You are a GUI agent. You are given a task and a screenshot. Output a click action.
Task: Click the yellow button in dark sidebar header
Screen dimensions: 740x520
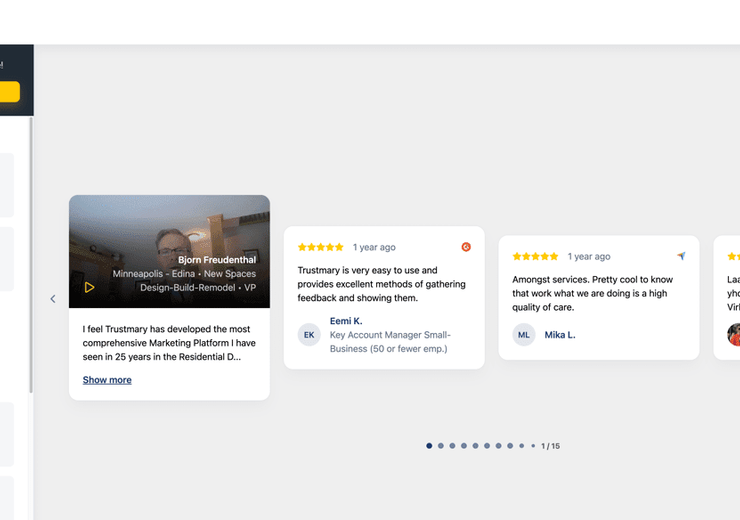click(x=9, y=92)
